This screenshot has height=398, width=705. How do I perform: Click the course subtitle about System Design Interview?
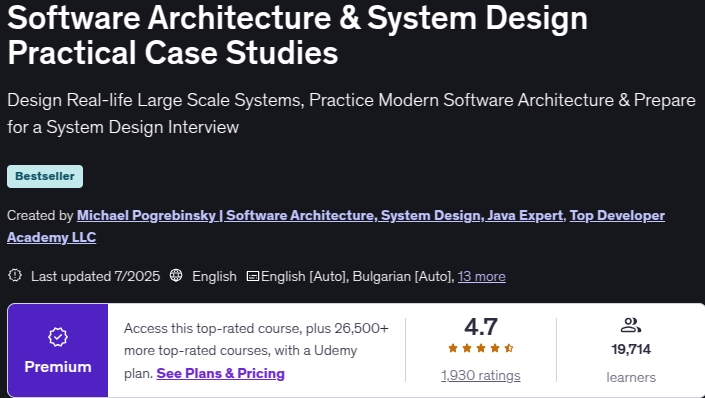click(351, 114)
